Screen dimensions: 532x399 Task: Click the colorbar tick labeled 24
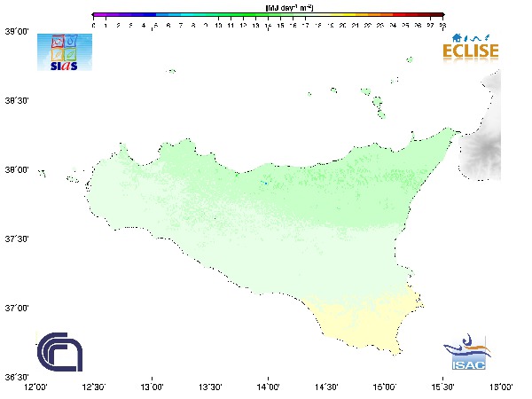[393, 26]
